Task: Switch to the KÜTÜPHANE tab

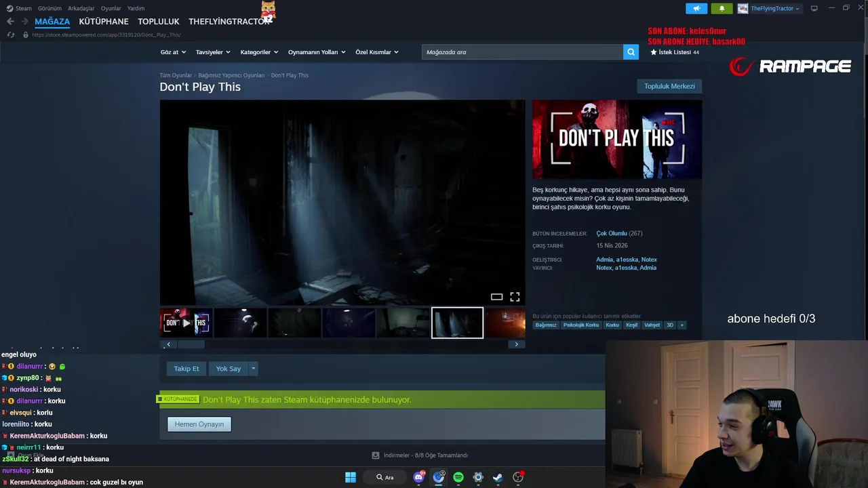Action: pos(104,22)
